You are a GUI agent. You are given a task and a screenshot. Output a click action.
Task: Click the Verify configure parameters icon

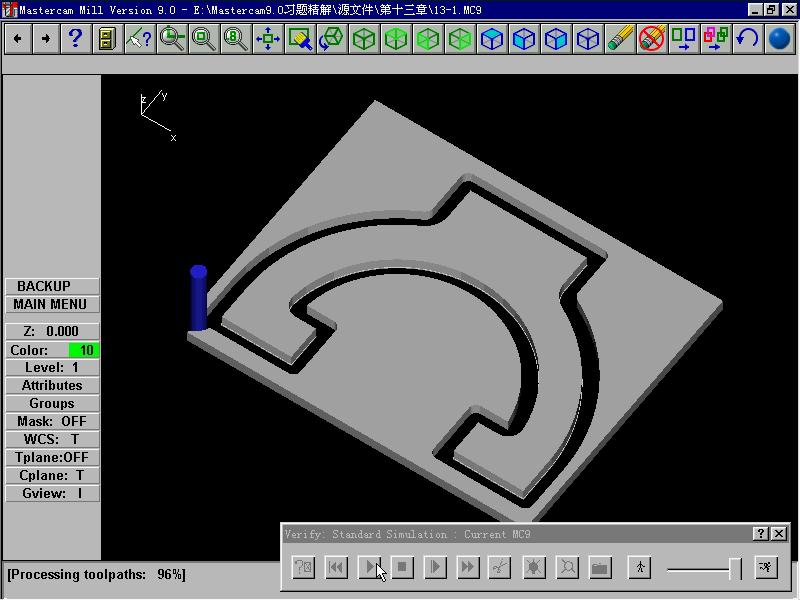303,567
